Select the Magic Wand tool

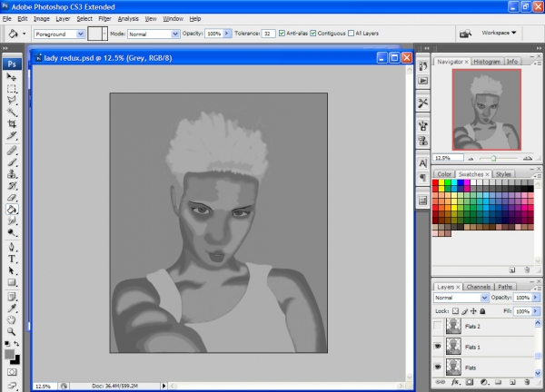12,112
